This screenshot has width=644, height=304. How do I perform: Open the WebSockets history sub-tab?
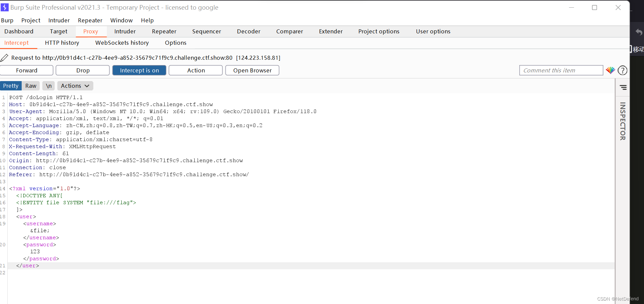[x=122, y=43]
